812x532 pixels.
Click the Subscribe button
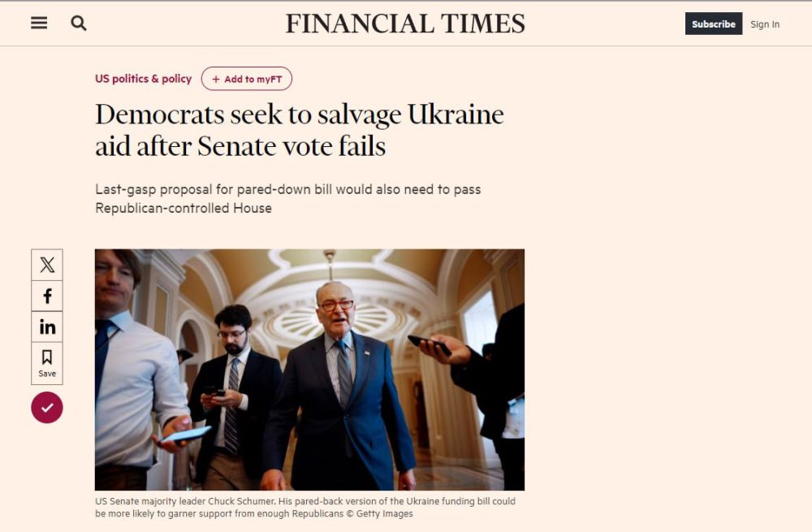point(713,24)
